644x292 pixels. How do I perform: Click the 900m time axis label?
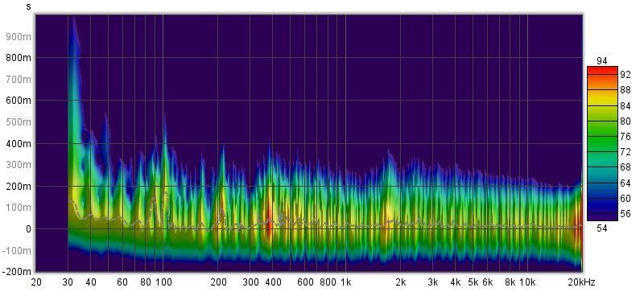[19, 36]
